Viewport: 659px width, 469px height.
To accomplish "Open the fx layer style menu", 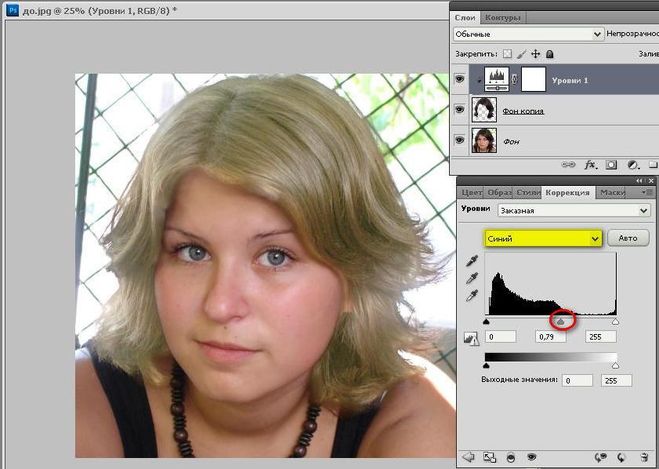I will point(590,165).
